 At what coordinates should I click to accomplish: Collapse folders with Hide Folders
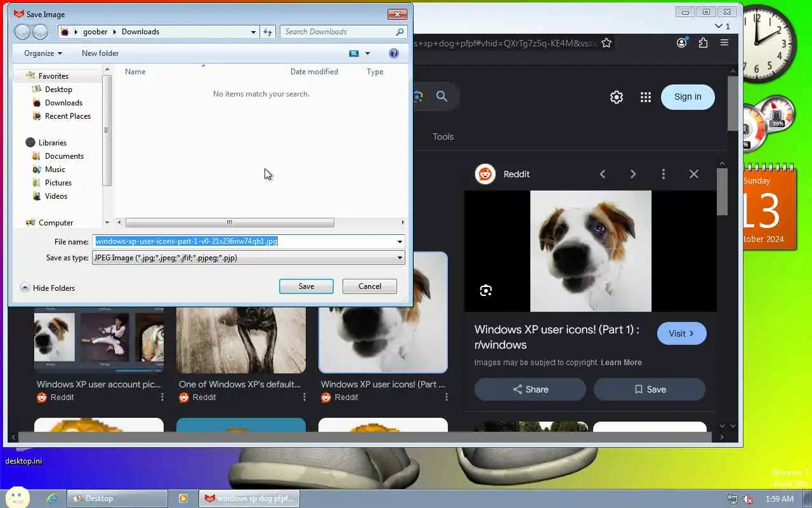(x=48, y=288)
